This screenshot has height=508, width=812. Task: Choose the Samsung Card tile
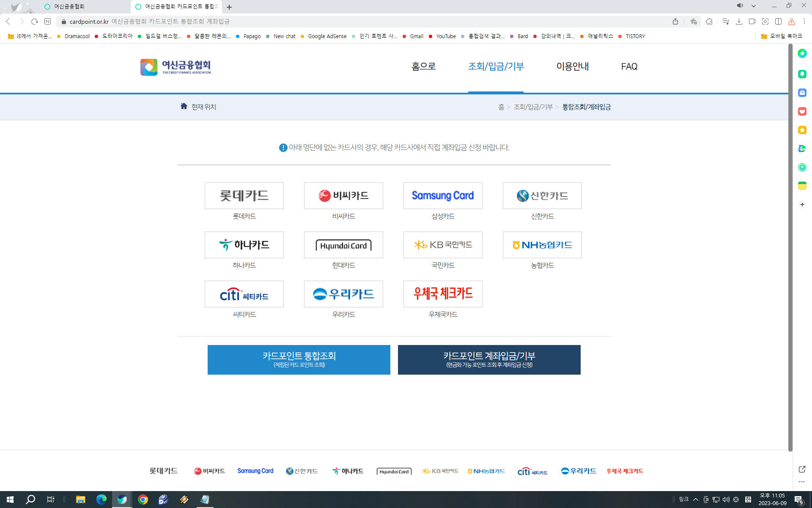point(443,196)
